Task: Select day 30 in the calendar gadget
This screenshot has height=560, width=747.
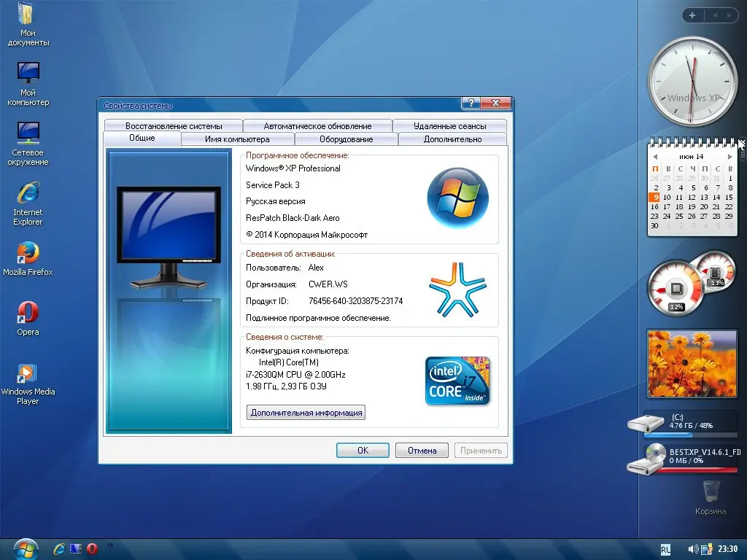Action: [x=654, y=226]
